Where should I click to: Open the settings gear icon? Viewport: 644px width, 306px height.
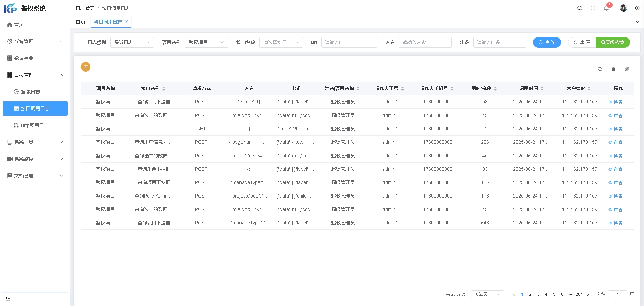click(x=637, y=8)
